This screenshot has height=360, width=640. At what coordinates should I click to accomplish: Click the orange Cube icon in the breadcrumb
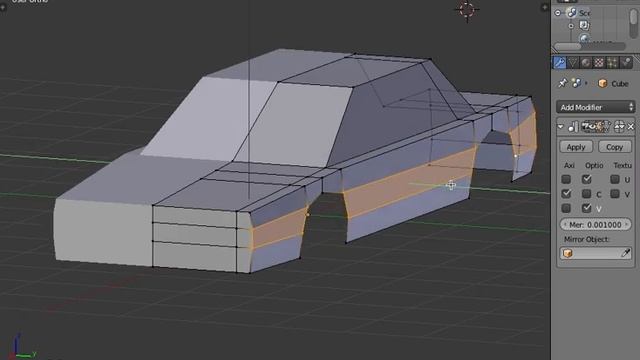[602, 84]
